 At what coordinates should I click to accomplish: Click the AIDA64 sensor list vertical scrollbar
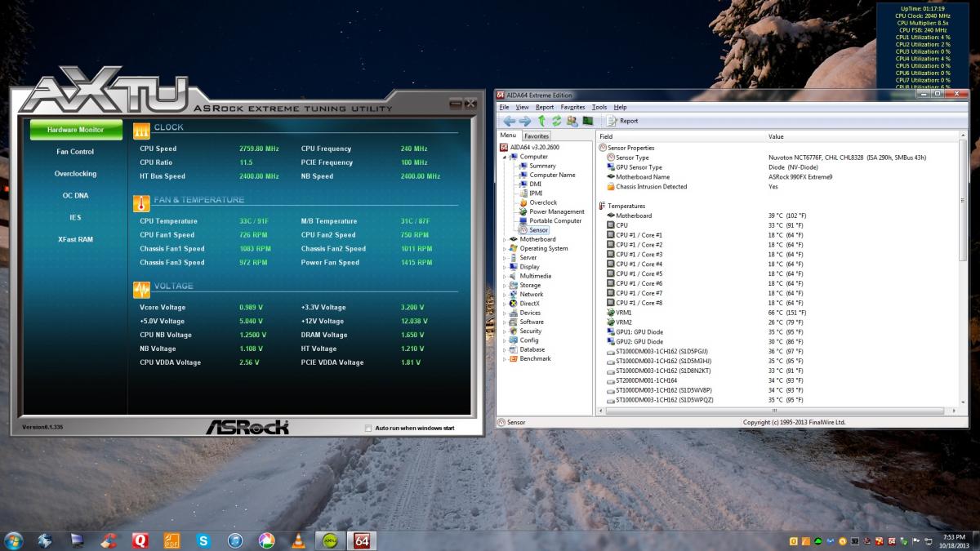(962, 269)
